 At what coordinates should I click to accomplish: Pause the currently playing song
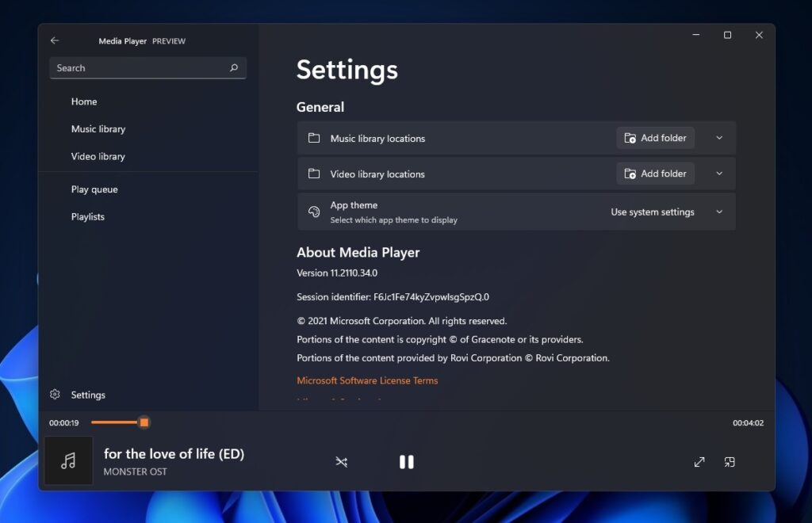click(x=407, y=461)
